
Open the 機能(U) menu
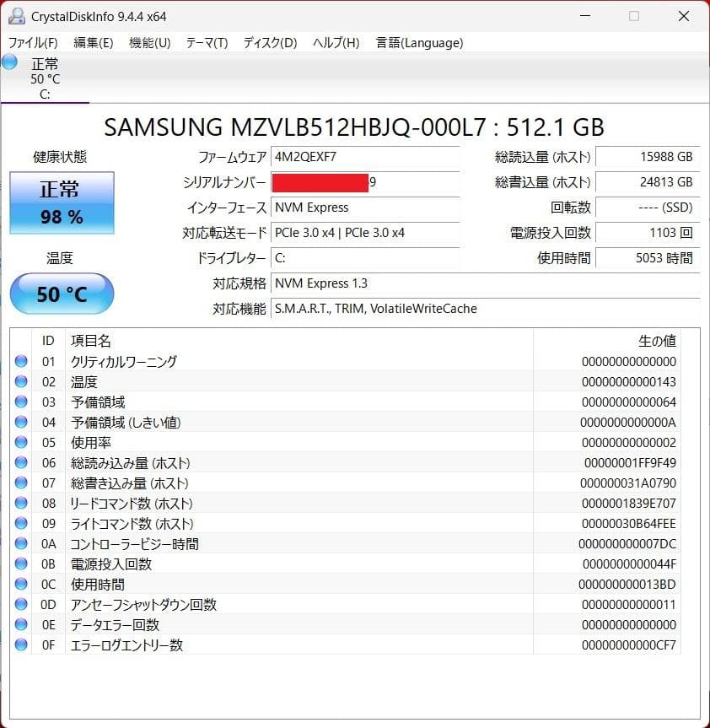coord(149,42)
